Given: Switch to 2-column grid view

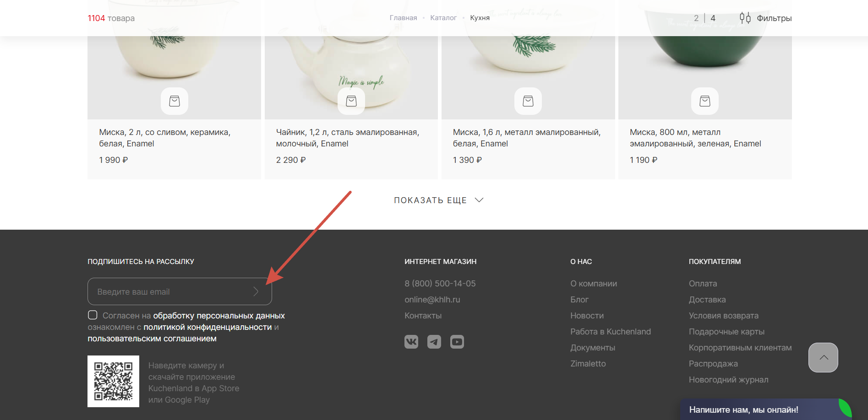Looking at the screenshot, I should [696, 18].
